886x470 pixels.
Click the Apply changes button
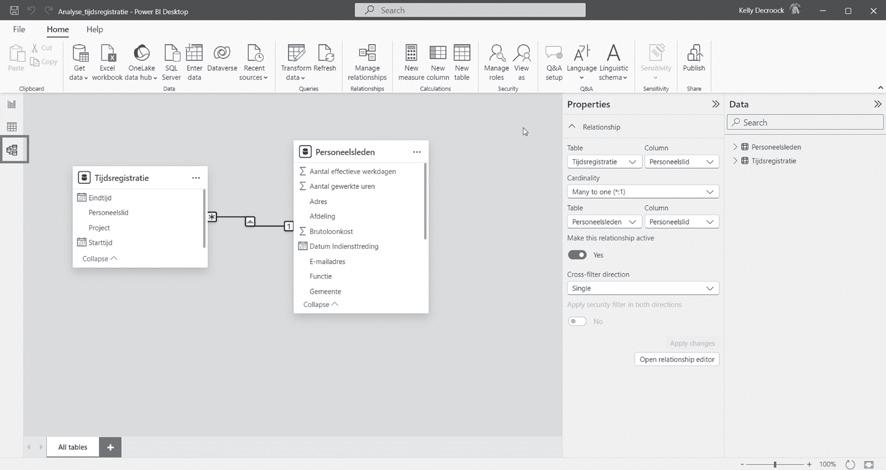[692, 343]
